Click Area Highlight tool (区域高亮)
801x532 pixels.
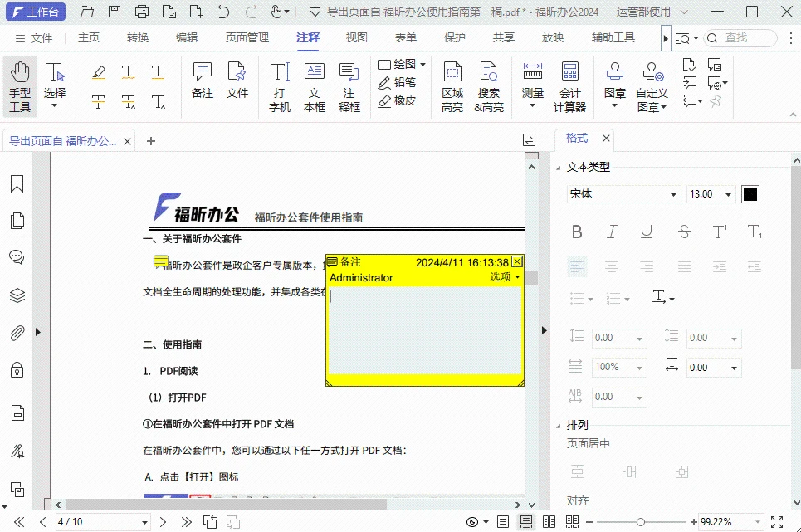pos(452,87)
